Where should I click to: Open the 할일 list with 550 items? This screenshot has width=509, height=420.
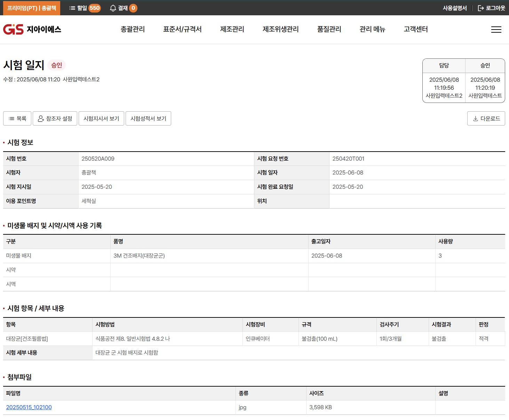tap(85, 8)
